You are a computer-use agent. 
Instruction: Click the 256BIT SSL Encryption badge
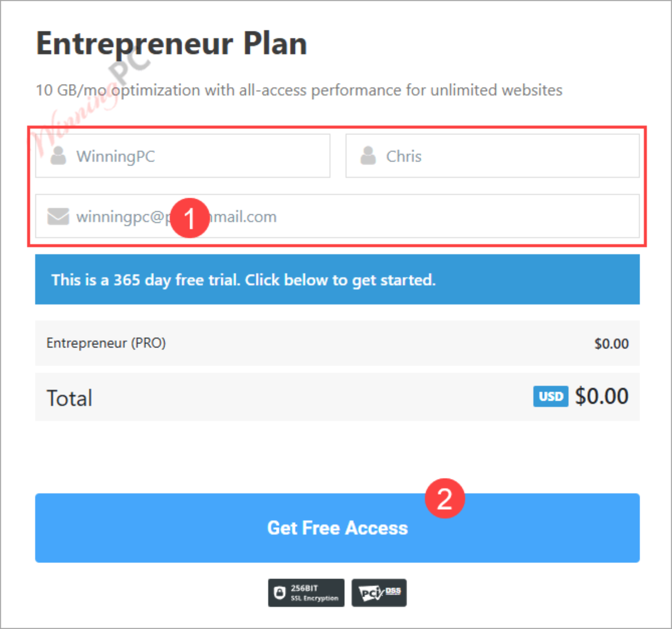[x=306, y=593]
